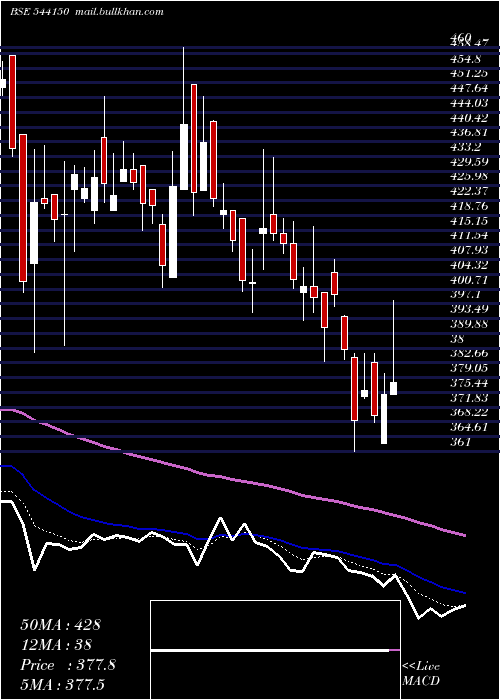Image resolution: width=500 pixels, height=700 pixels.
Task: Click the 454.8 price axis label
Action: (465, 59)
